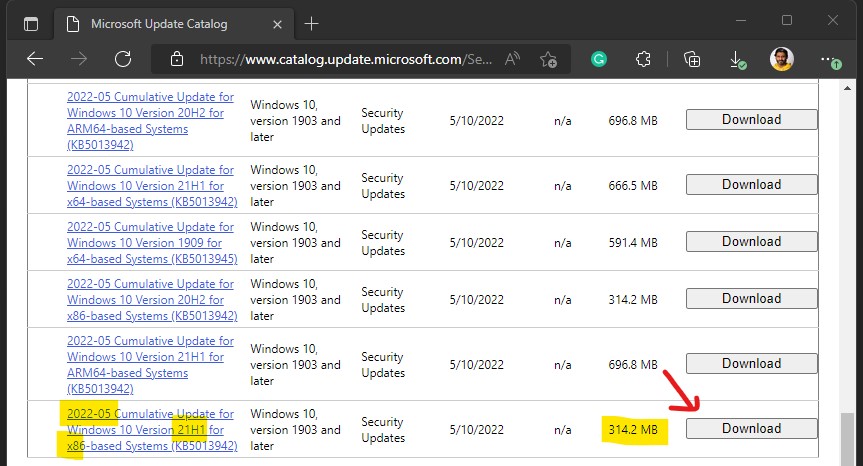This screenshot has height=466, width=863.
Task: Refresh the current page
Action: [123, 59]
